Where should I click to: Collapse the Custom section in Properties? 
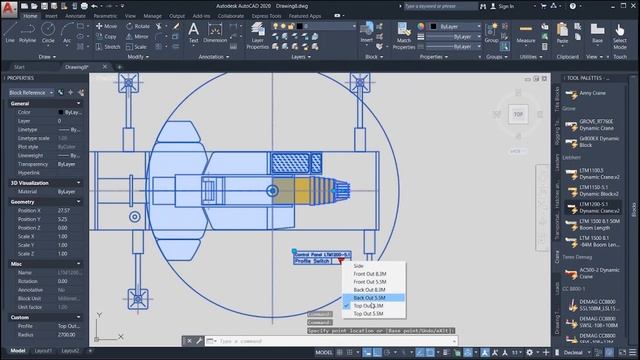(78, 317)
